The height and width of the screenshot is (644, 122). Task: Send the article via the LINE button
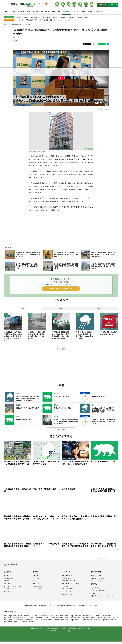(102, 44)
